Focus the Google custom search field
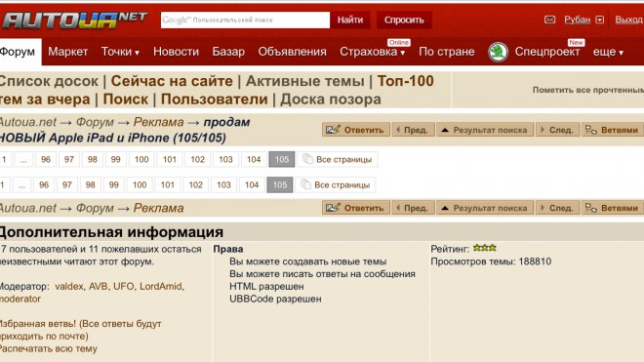The height and width of the screenshot is (362, 644). pos(245,20)
